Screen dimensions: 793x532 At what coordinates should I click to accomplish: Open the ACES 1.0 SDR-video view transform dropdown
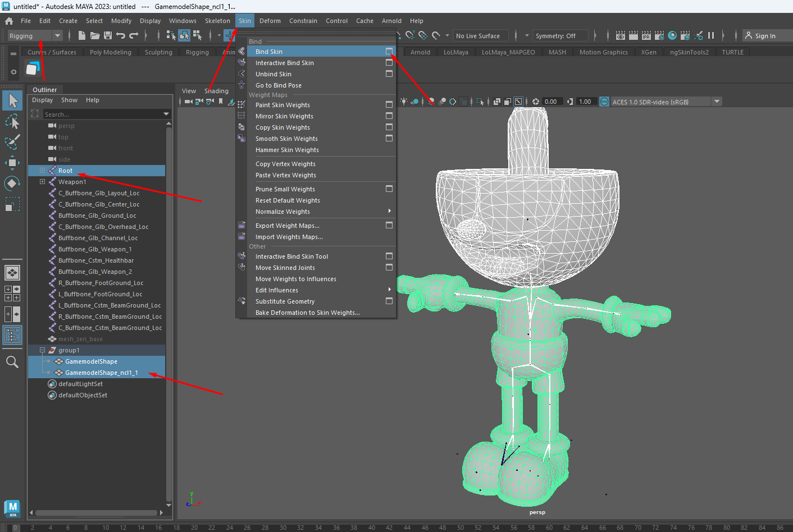click(666, 102)
